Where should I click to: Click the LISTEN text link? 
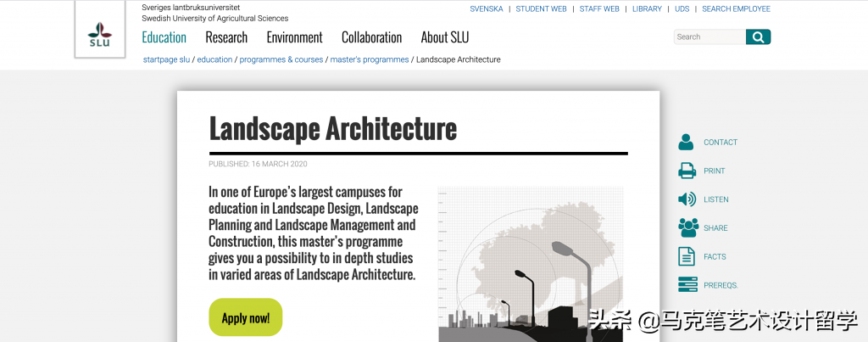click(715, 199)
